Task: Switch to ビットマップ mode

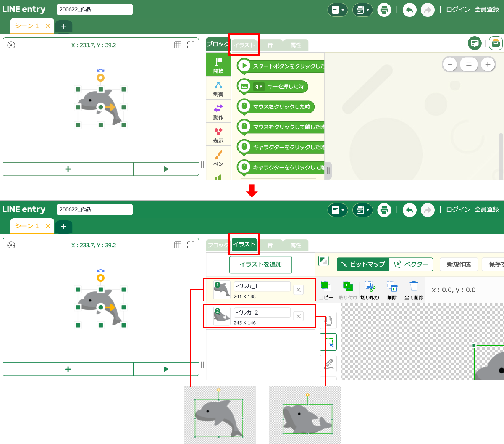Action: click(x=363, y=264)
